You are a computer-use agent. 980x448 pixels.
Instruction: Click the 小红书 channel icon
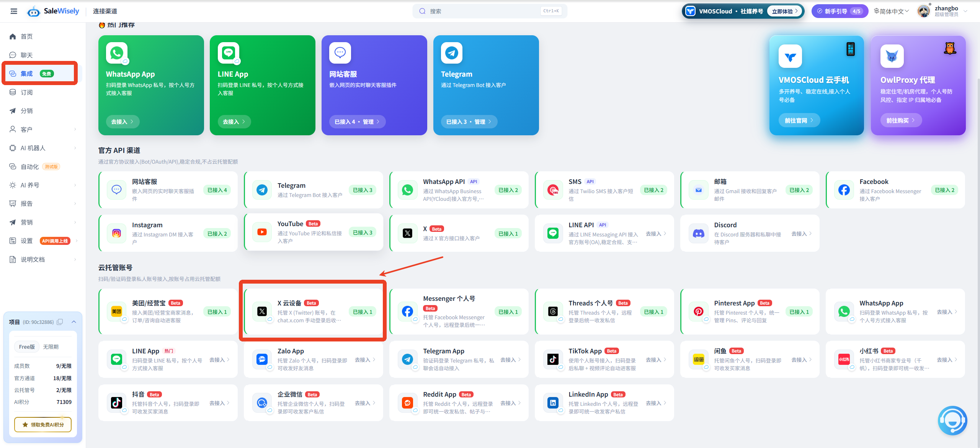(x=844, y=359)
